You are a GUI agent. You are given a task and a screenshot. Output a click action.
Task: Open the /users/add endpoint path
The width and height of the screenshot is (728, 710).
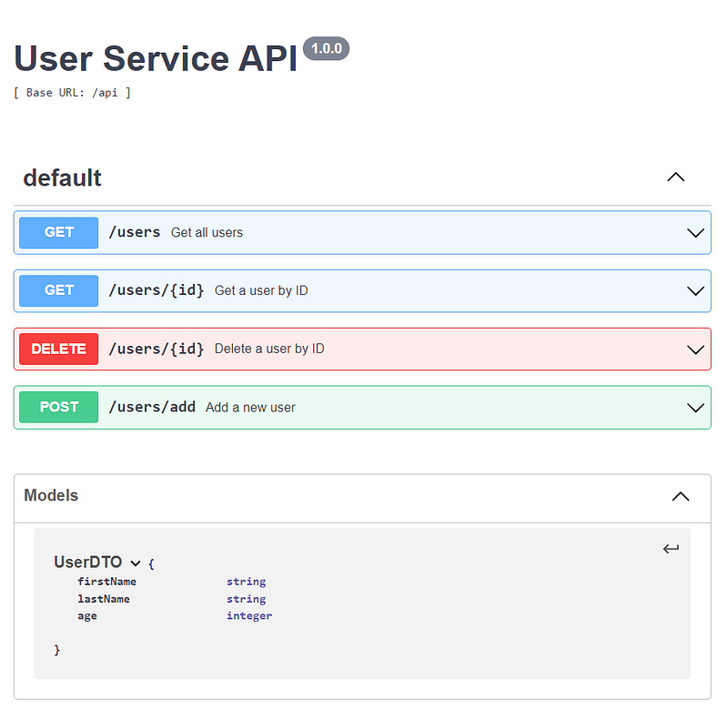click(x=152, y=407)
